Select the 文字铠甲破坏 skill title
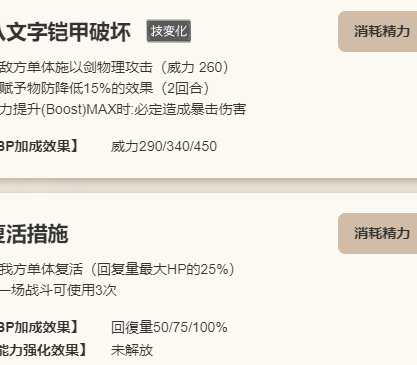Screen dimensions: 417x365 pyautogui.click(x=65, y=32)
